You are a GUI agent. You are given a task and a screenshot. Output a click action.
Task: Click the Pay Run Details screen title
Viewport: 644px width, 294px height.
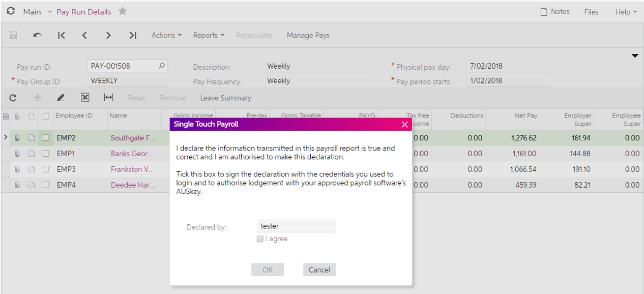pyautogui.click(x=84, y=11)
